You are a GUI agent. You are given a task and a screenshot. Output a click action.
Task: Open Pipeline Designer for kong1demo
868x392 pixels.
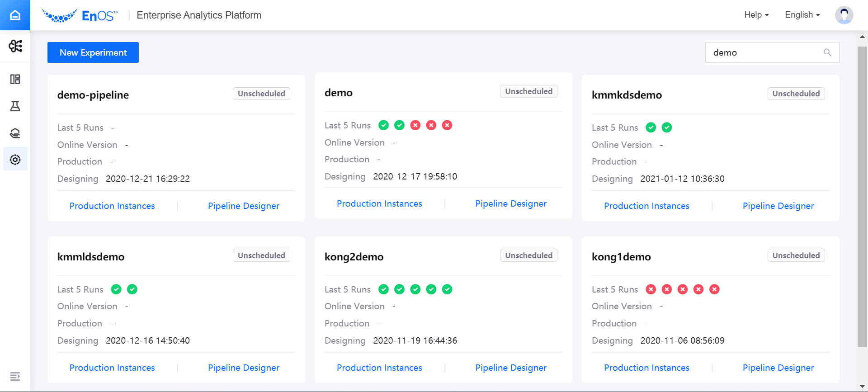pyautogui.click(x=778, y=368)
